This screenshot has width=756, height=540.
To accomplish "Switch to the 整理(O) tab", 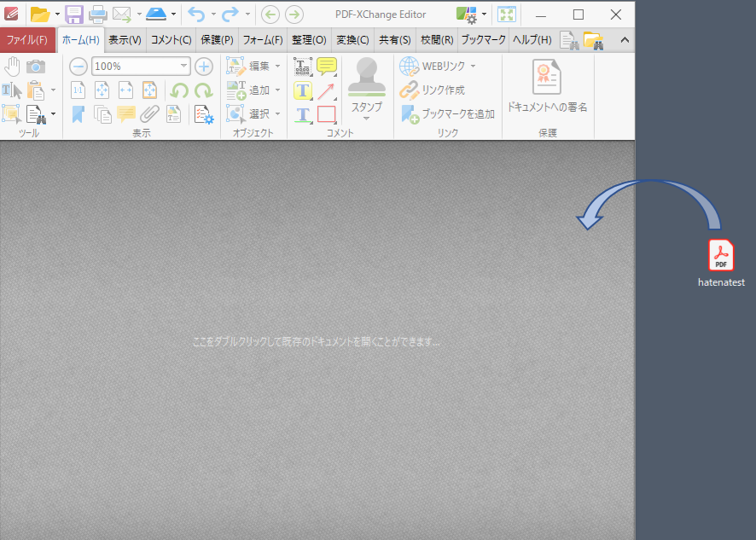I will tap(309, 40).
